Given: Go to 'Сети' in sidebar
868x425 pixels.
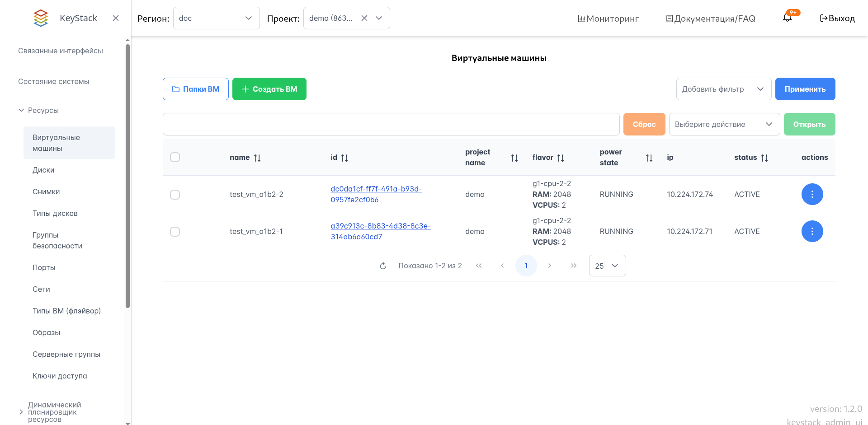Looking at the screenshot, I should (x=41, y=289).
